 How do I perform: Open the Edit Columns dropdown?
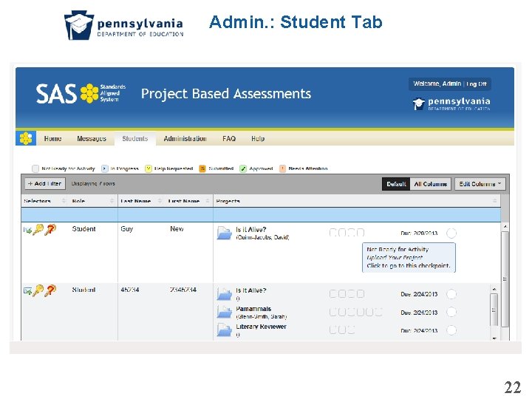pyautogui.click(x=480, y=184)
